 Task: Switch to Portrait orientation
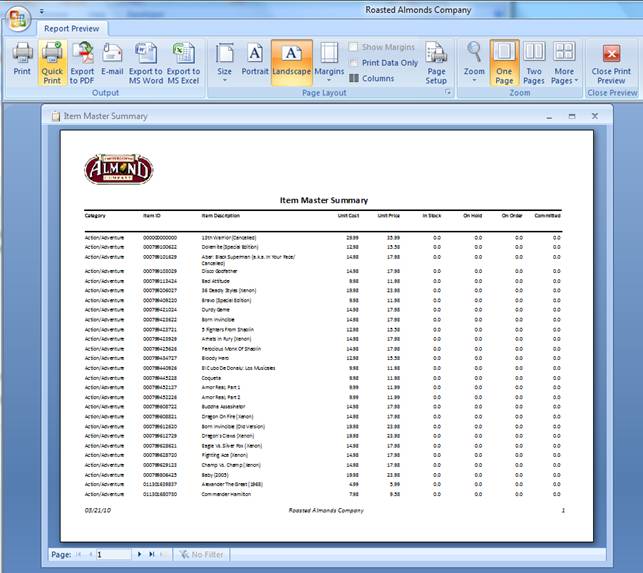click(x=255, y=59)
